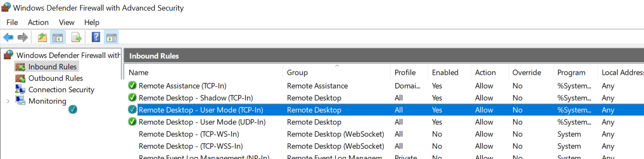Select Remote Desktop - (TCP-WS-In) rule

coord(189,134)
